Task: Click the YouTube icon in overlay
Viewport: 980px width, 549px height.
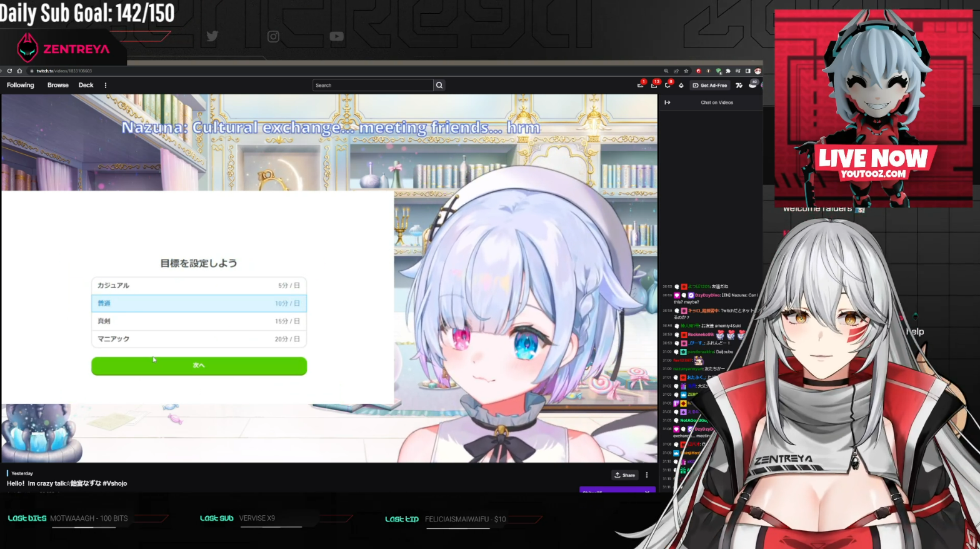Action: pos(337,36)
